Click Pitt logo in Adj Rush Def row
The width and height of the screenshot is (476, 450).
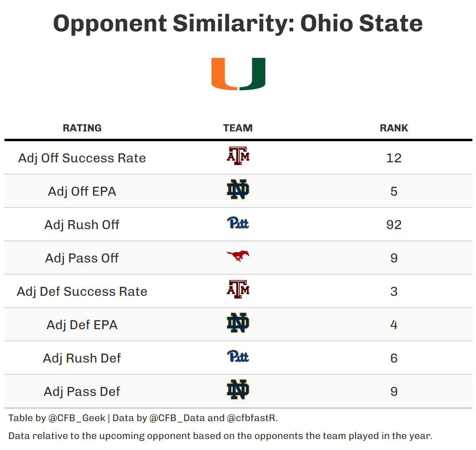point(238,356)
